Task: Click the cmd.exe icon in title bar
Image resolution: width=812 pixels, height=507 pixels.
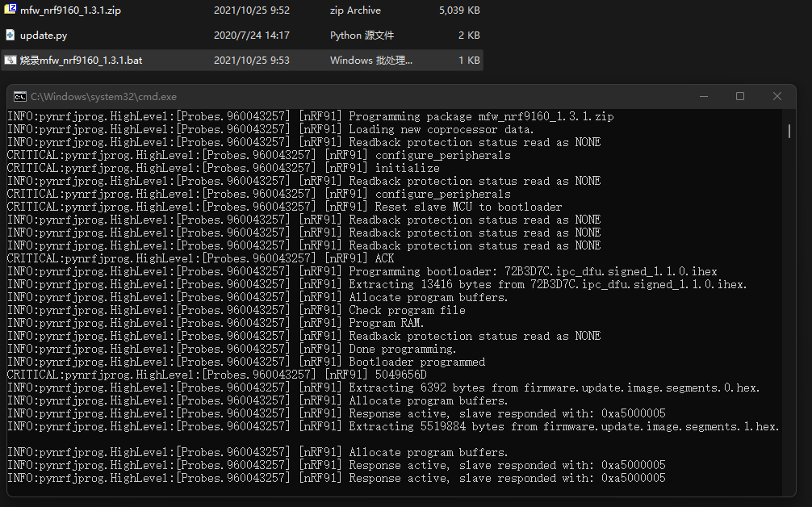Action: click(20, 96)
